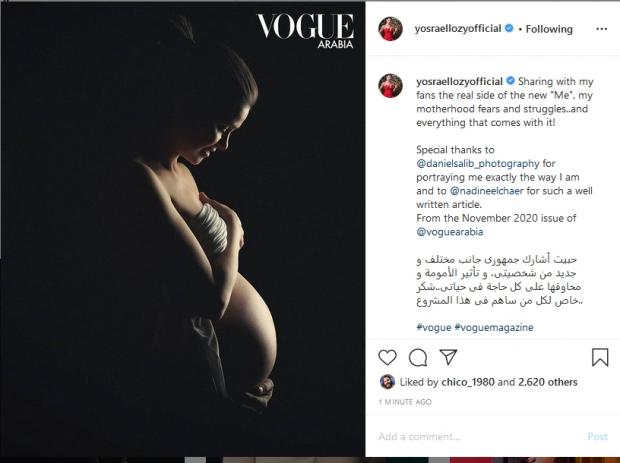Open the #vogue hashtag
Screen dimensions: 620x463
tap(433, 327)
